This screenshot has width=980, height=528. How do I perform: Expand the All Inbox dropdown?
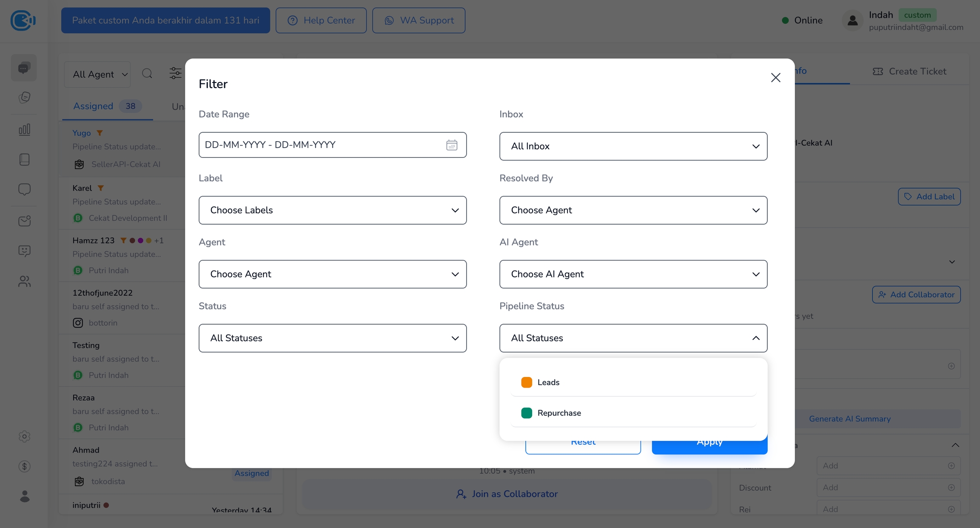coord(633,146)
